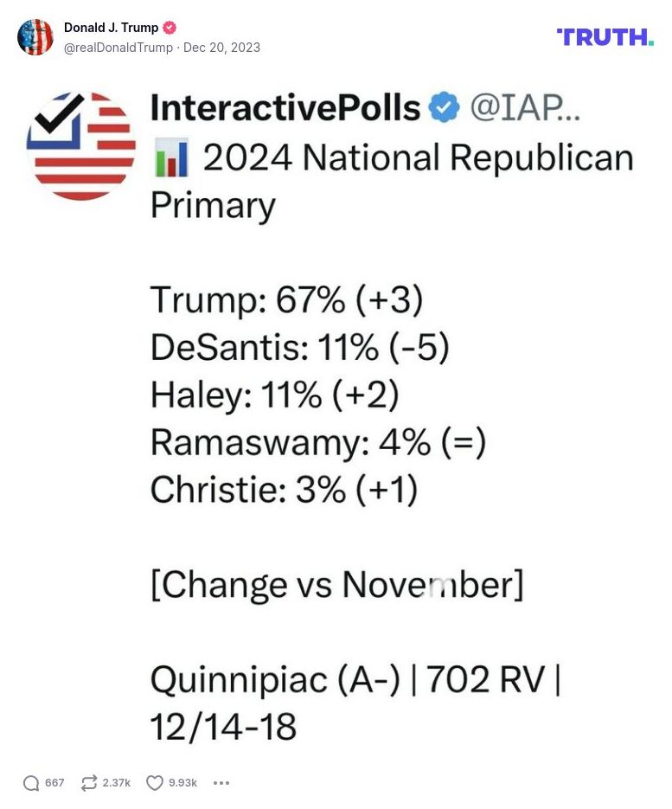This screenshot has width=672, height=809.
Task: Like the post with the heart icon
Action: point(155,783)
